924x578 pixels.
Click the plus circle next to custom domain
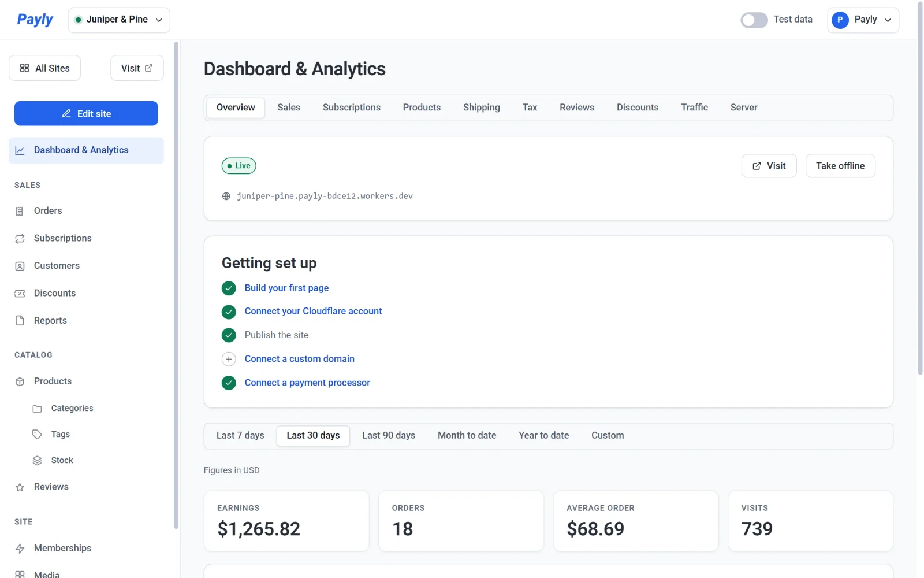(229, 359)
